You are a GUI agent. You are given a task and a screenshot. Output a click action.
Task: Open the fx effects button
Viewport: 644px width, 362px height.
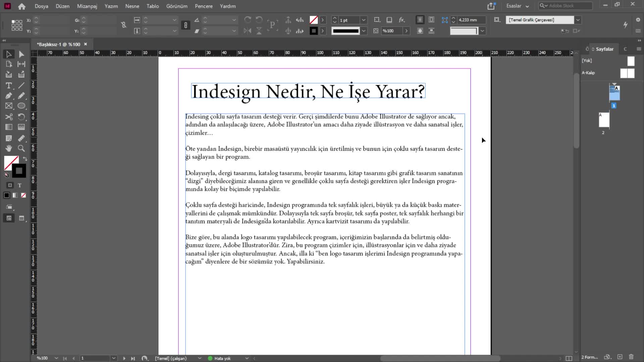pos(402,20)
